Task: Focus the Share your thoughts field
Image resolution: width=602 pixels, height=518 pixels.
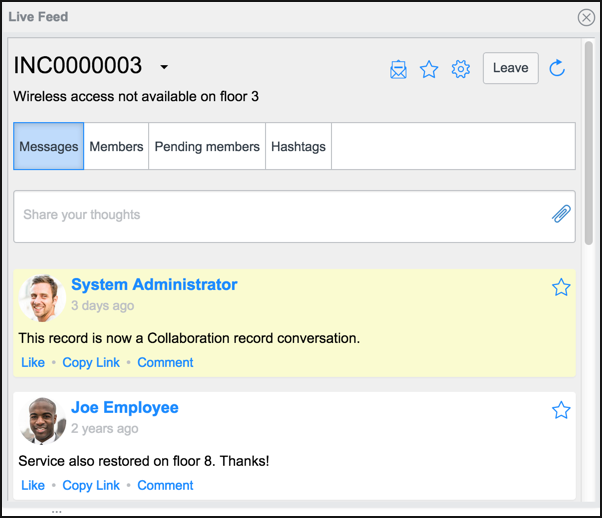Action: click(294, 217)
